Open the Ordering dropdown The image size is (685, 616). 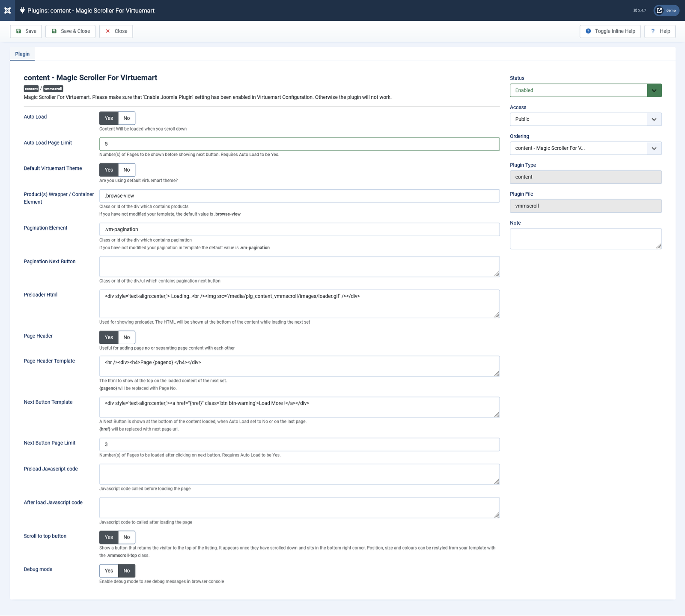pyautogui.click(x=586, y=148)
